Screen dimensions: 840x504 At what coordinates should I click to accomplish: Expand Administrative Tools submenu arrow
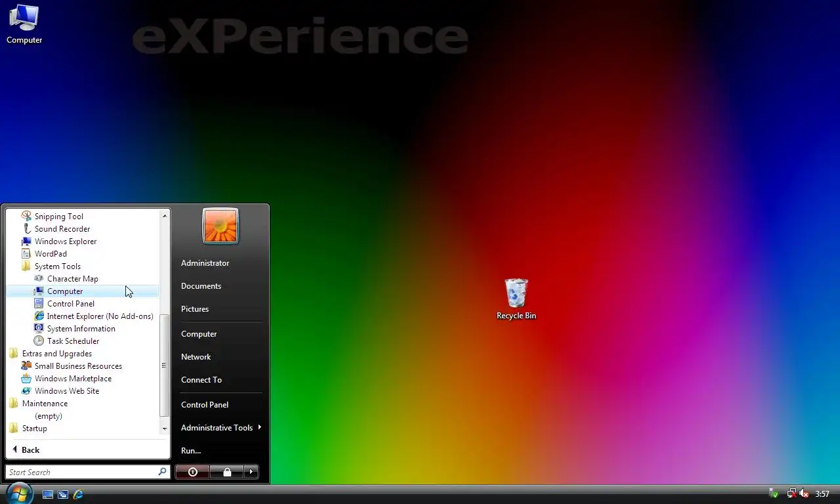(260, 427)
